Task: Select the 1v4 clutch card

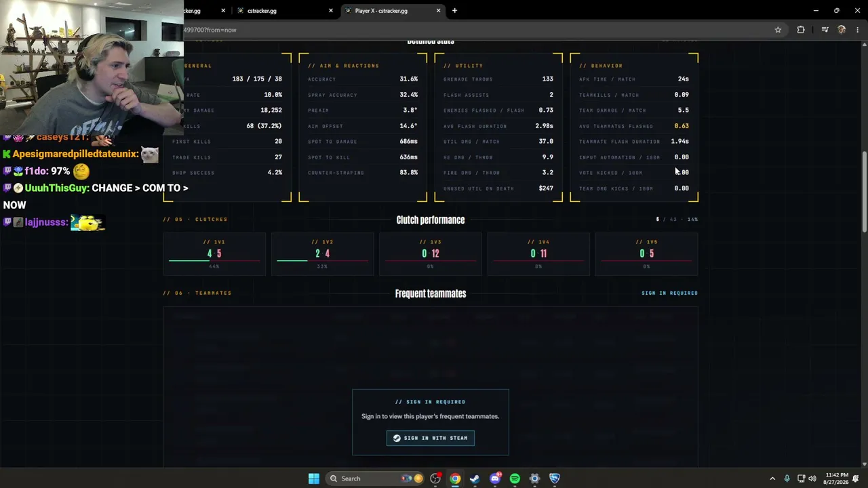Action: (x=538, y=254)
